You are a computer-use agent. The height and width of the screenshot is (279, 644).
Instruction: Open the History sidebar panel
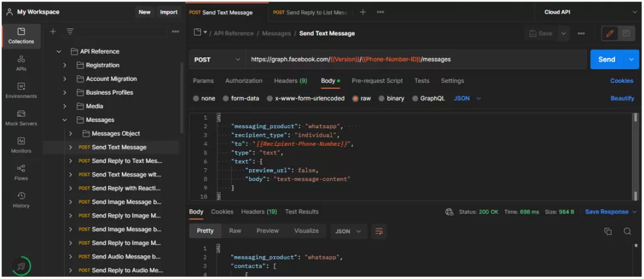coord(21,200)
